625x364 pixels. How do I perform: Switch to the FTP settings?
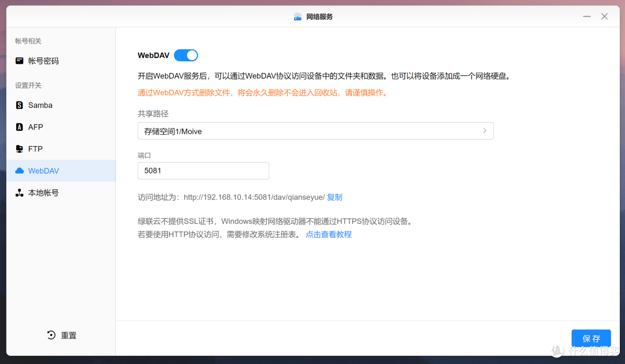pyautogui.click(x=61, y=149)
